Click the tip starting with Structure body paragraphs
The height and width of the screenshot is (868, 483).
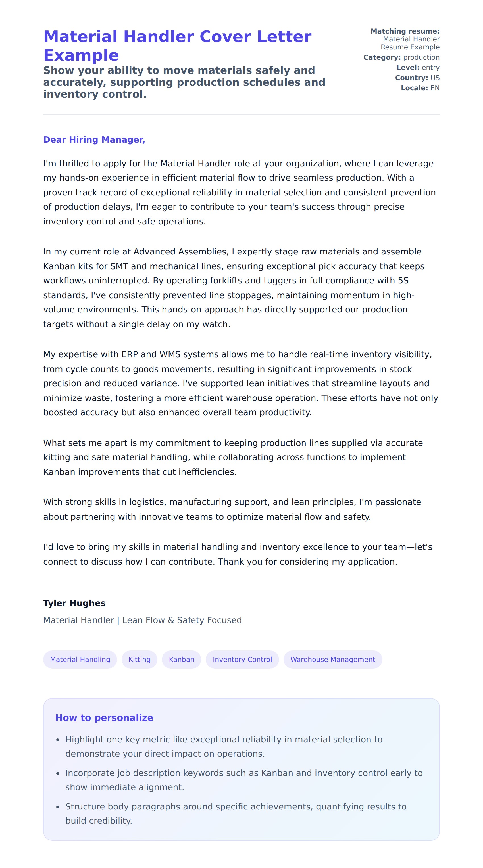(236, 813)
